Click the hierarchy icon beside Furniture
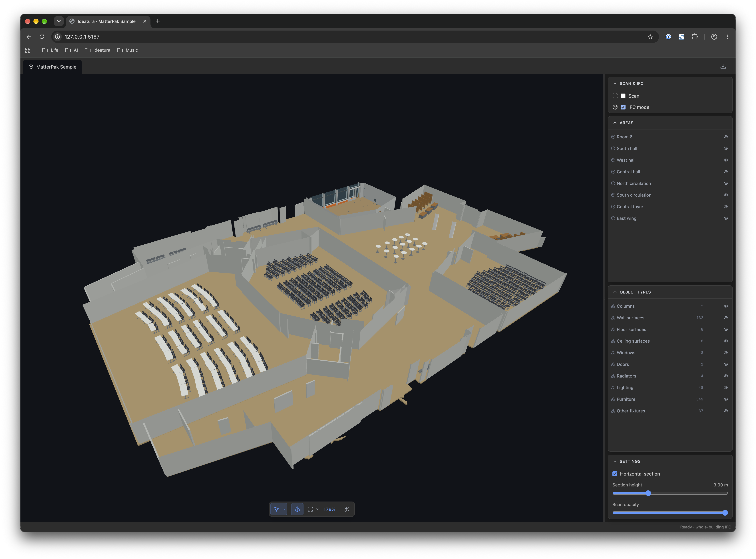Screen dimensions: 756x559 pyautogui.click(x=613, y=399)
